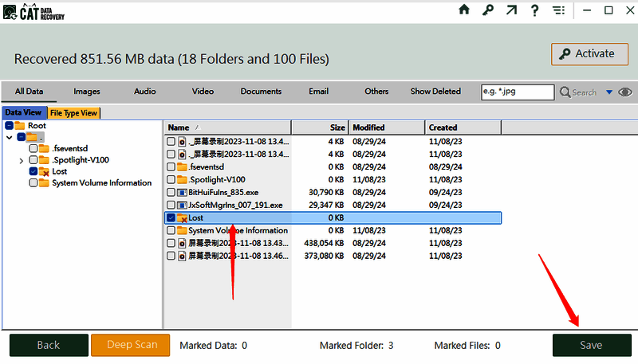Image resolution: width=638 pixels, height=364 pixels.
Task: Sort by Created column header
Action: 463,127
